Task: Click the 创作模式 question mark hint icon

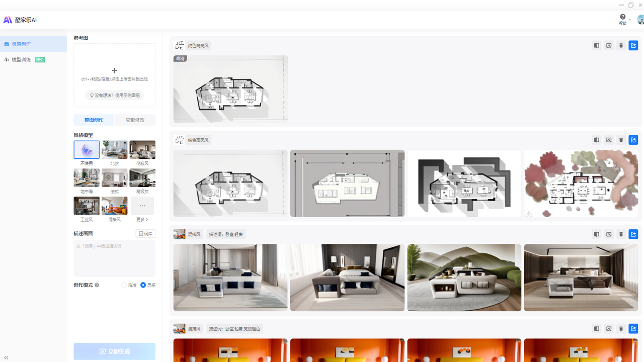Action: 97,285
